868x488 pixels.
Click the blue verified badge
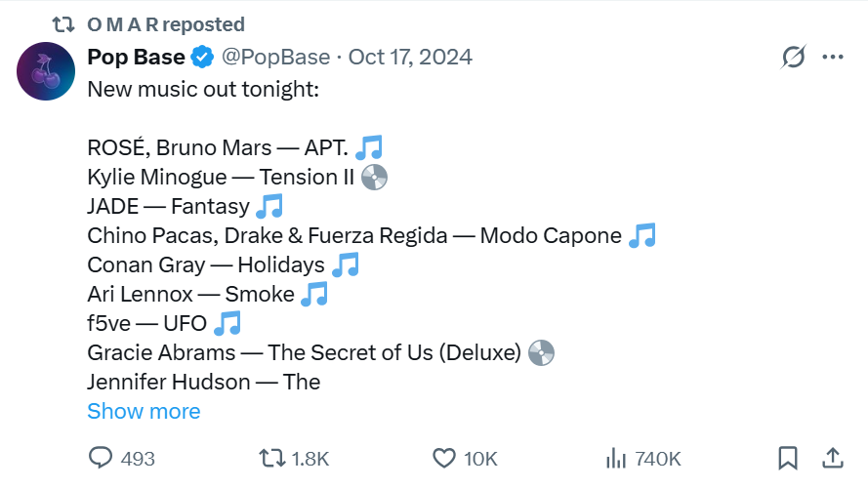pos(202,57)
